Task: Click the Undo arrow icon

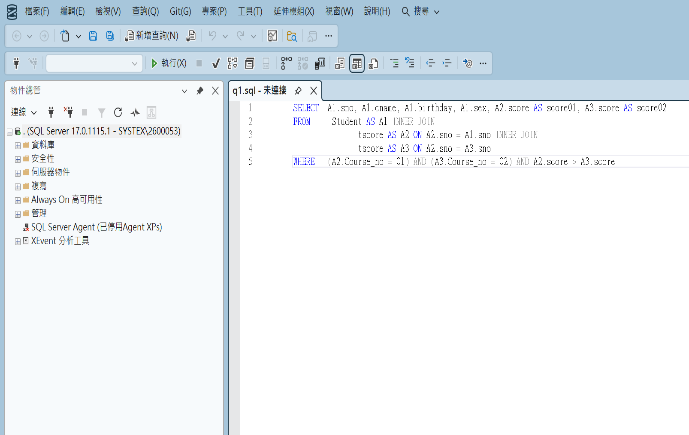Action: click(x=212, y=36)
